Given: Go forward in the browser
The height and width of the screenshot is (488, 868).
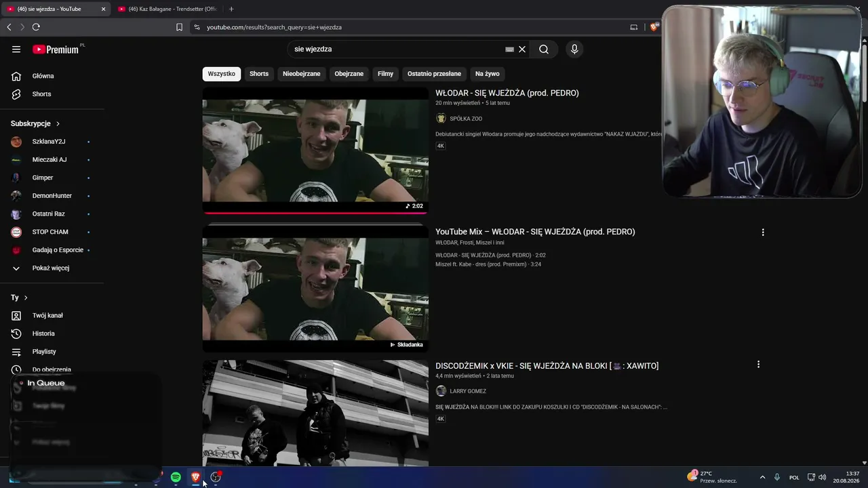Looking at the screenshot, I should [22, 27].
